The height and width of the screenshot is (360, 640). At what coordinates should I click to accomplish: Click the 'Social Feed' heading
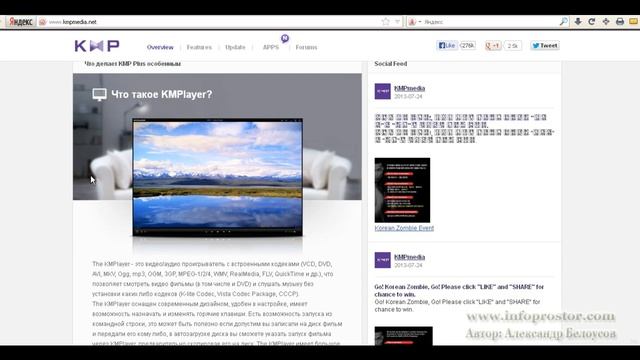point(391,64)
